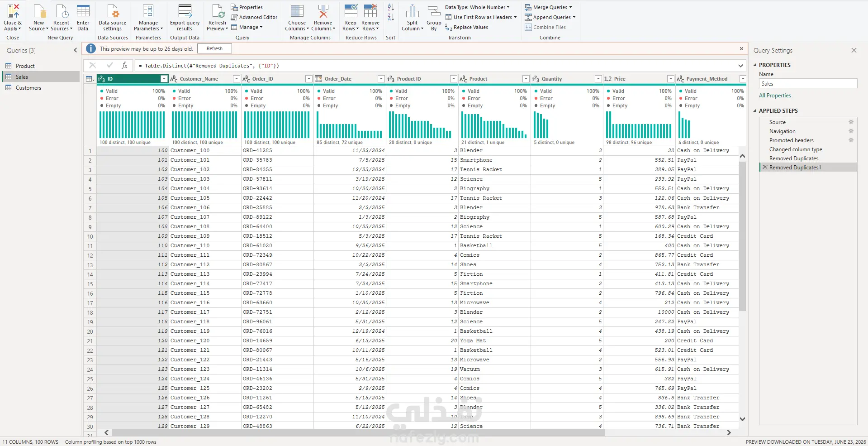Sort the column ascending
The height and width of the screenshot is (446, 868).
[391, 7]
